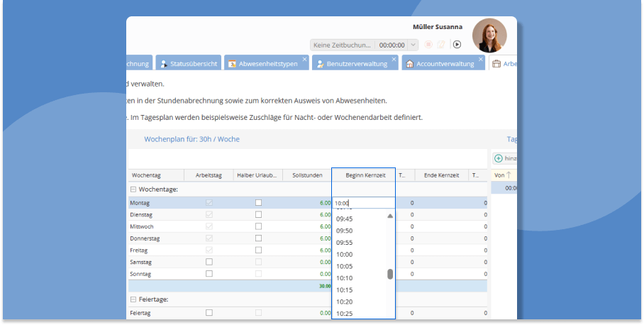This screenshot has width=644, height=325.
Task: Switch to the Benutzerverwaltung tab
Action: (x=356, y=64)
